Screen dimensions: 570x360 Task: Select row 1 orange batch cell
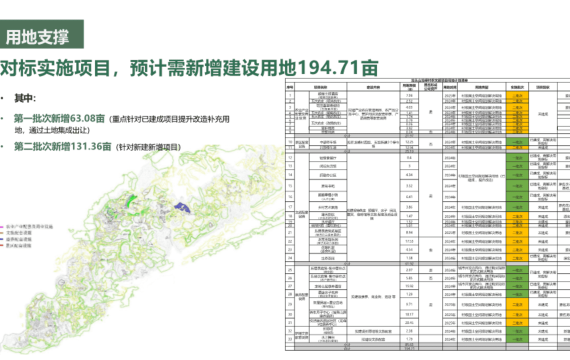click(517, 95)
